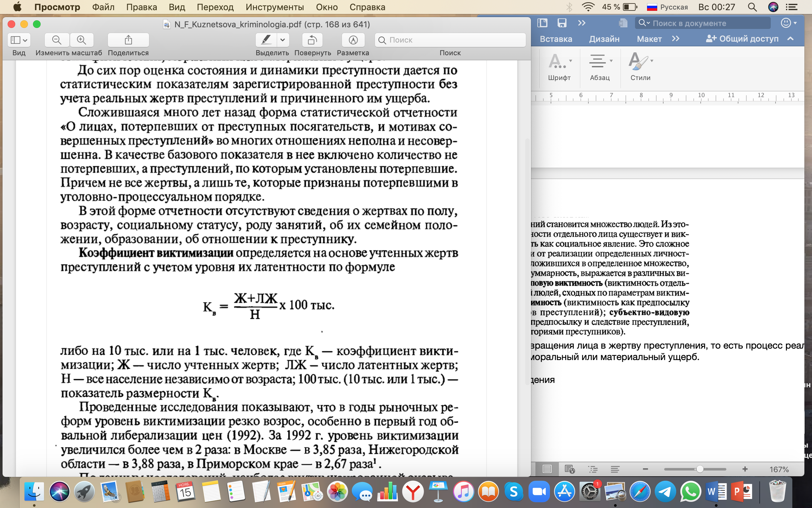Open the Просмотр application menu
Viewport: 812px width, 508px height.
coord(57,7)
